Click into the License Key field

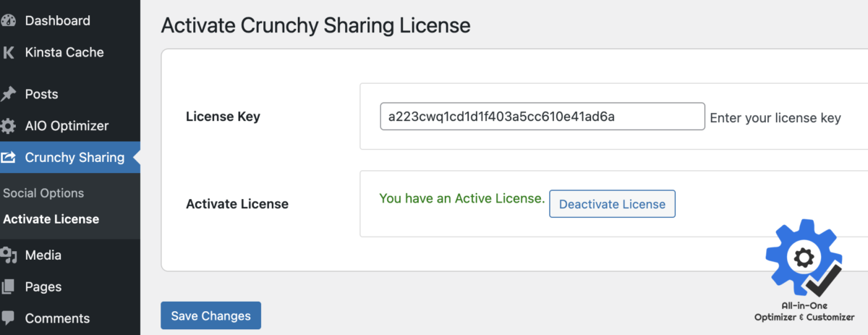(x=542, y=116)
